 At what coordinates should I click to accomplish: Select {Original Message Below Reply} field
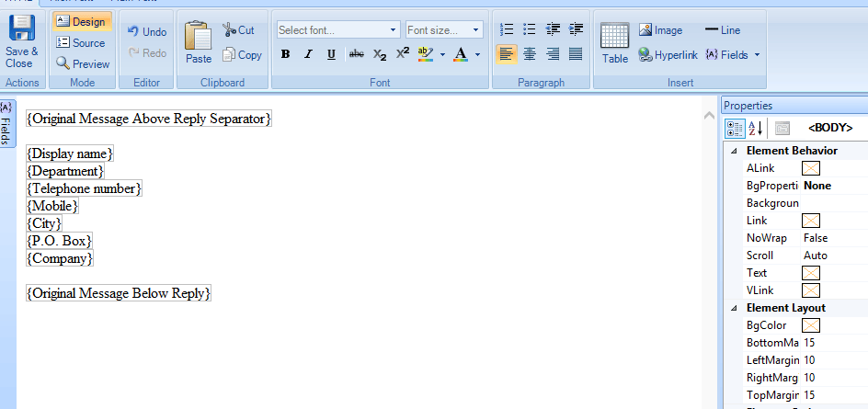point(119,293)
